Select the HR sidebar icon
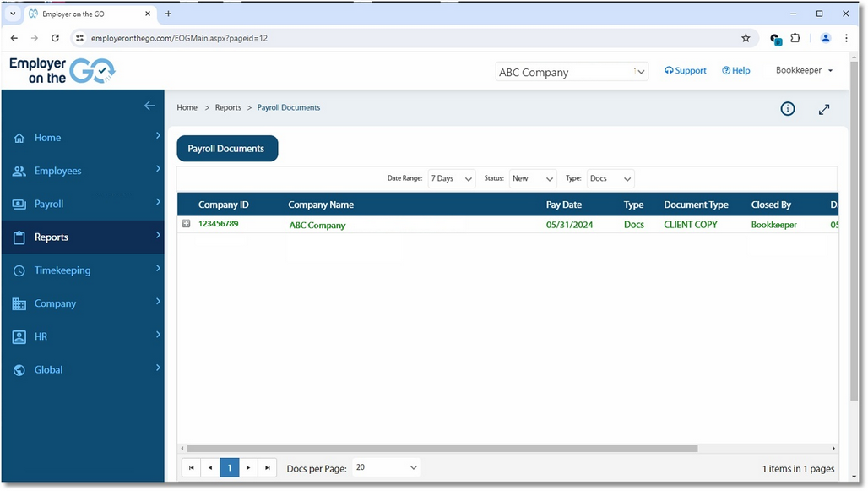 pyautogui.click(x=19, y=336)
